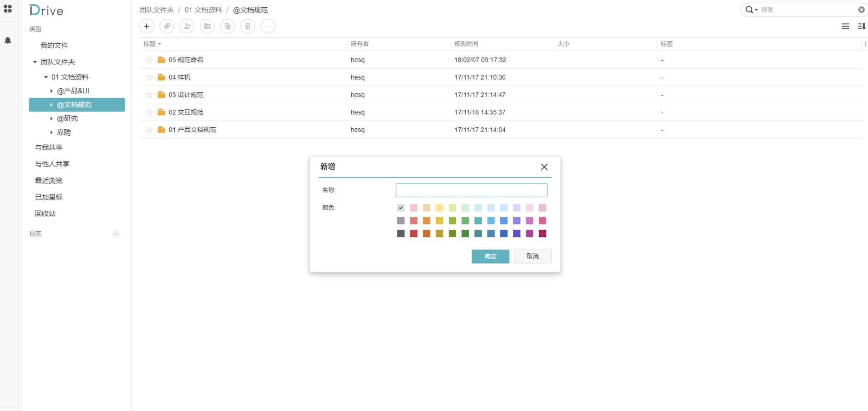Sort by 标题 column dropdown arrow
Screen dimensions: 868x411
160,44
